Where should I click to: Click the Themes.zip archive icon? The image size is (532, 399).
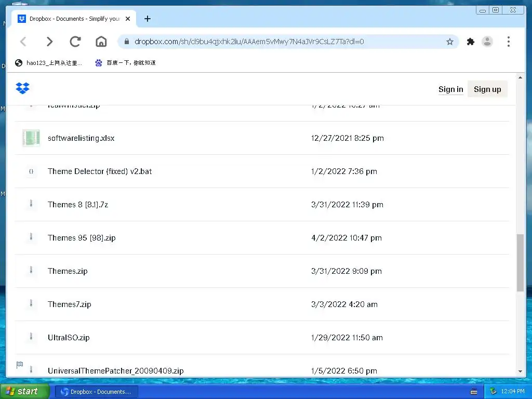[x=31, y=271]
